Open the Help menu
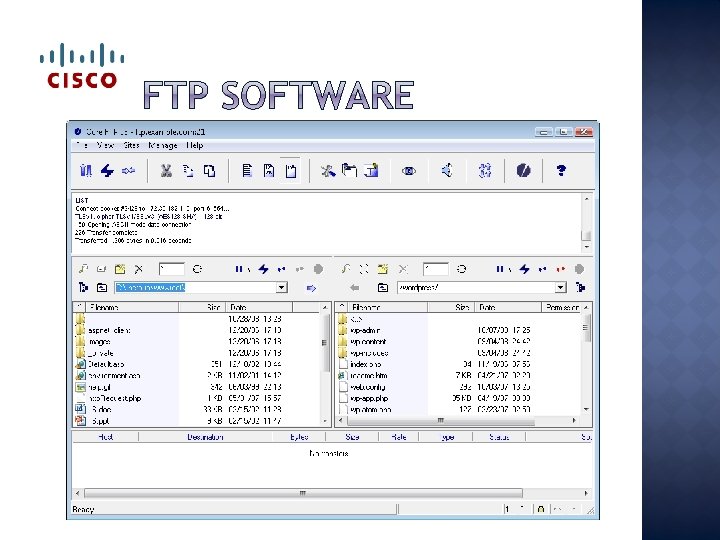Image resolution: width=720 pixels, height=540 pixels. click(x=195, y=145)
